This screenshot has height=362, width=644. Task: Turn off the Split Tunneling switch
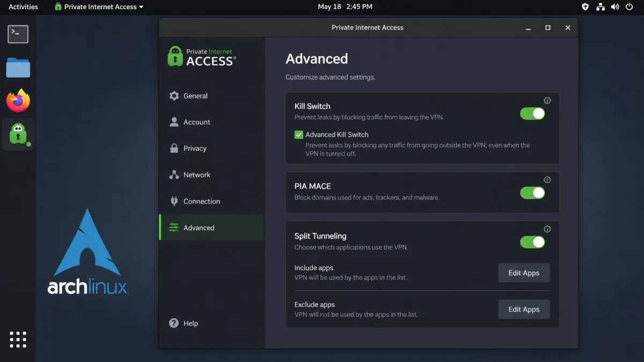point(532,242)
